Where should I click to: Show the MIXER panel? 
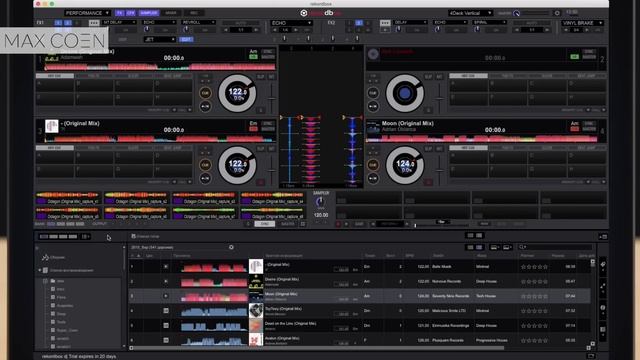point(171,13)
